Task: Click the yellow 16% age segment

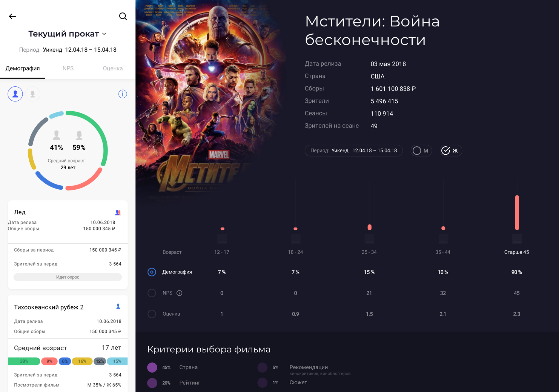Action: pyautogui.click(x=82, y=361)
